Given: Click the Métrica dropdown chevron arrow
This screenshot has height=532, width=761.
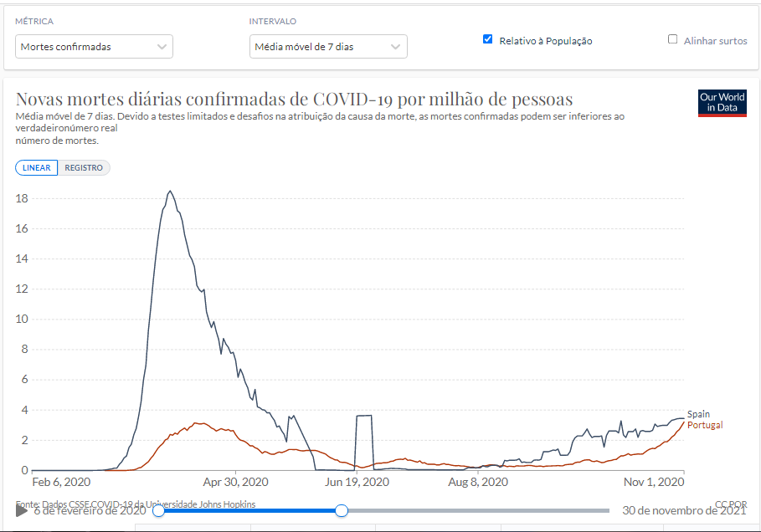Looking at the screenshot, I should coord(162,47).
